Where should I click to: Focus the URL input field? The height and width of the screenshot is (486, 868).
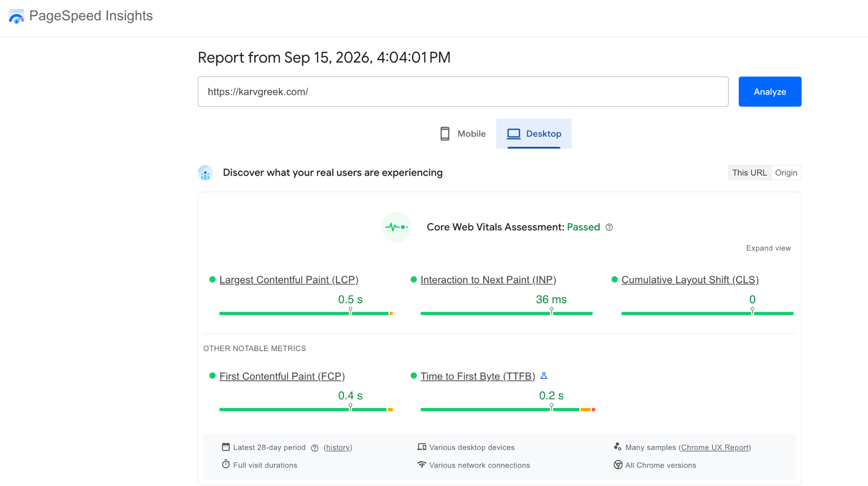[463, 92]
